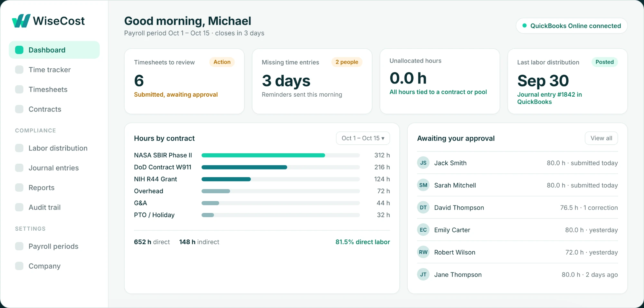Click the 81.5% direct labor figure
The height and width of the screenshot is (308, 644).
363,242
